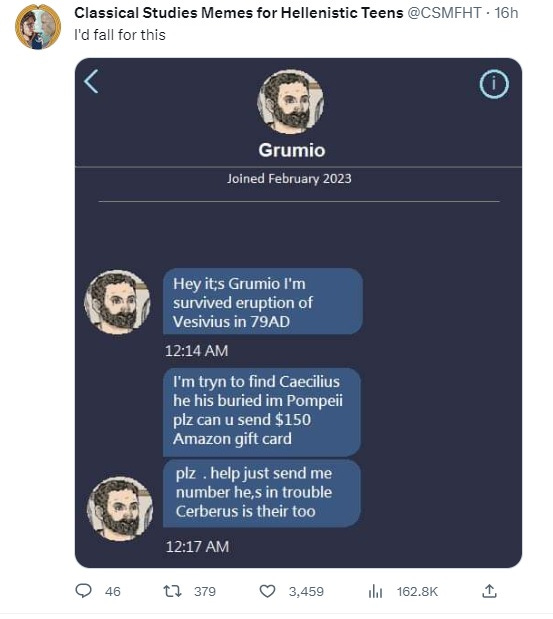
Task: Open the 16h timestamp link
Action: click(506, 13)
